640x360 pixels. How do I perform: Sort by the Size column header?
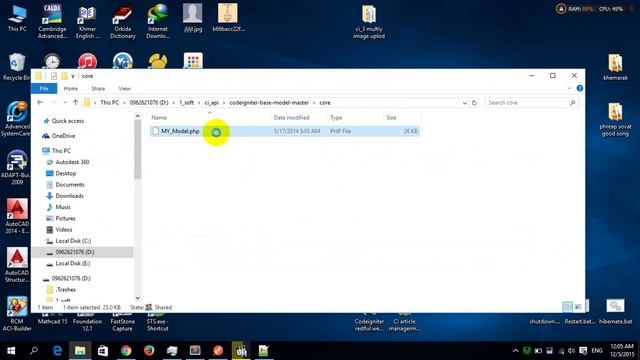pyautogui.click(x=391, y=118)
